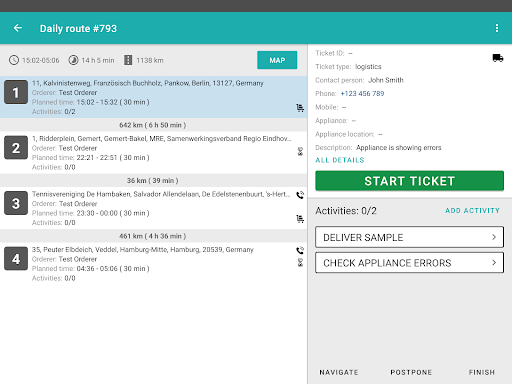Open the three-dot overflow menu

pyautogui.click(x=497, y=28)
